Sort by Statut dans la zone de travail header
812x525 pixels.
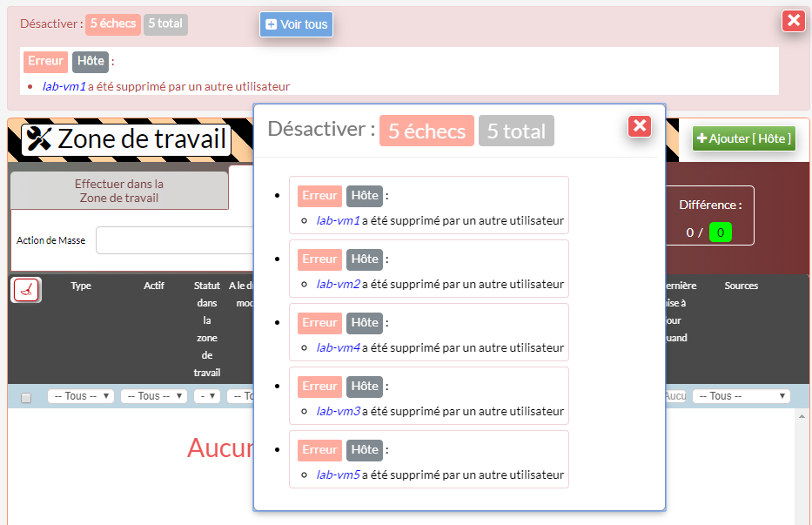point(207,329)
